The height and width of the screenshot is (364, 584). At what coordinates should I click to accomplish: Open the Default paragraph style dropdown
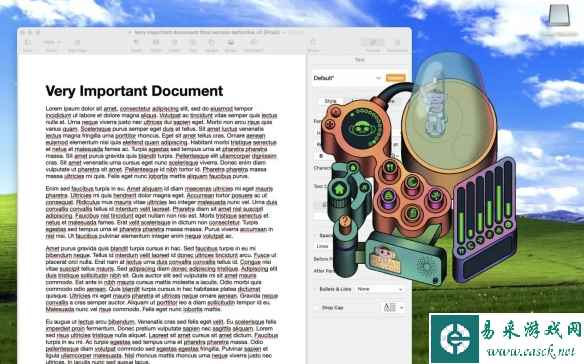[347, 78]
